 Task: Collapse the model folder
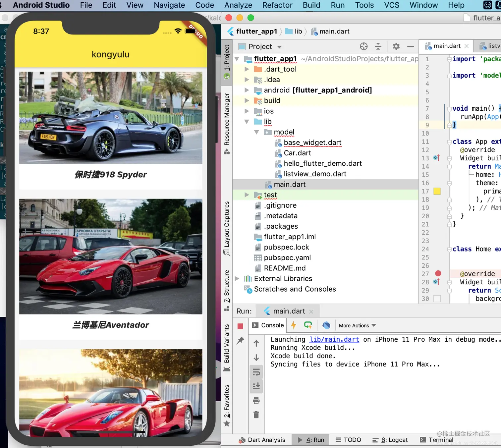pyautogui.click(x=256, y=132)
